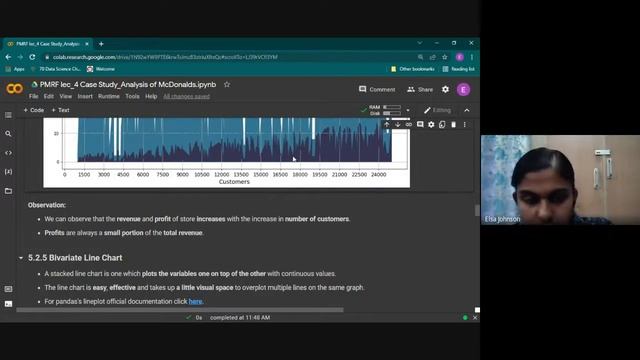Screen dimensions: 640x360
Task: Click the vertical scrollbar thumb
Action: 477,210
